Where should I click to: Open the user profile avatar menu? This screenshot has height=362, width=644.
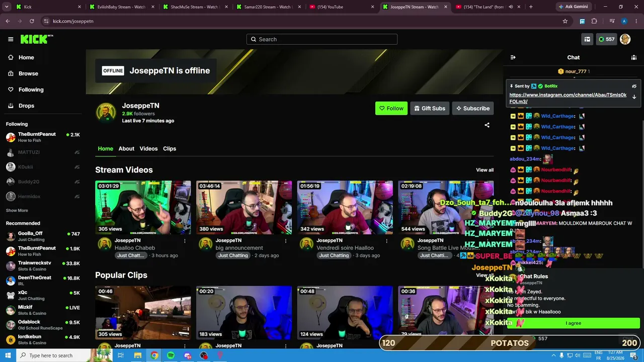[x=625, y=39]
